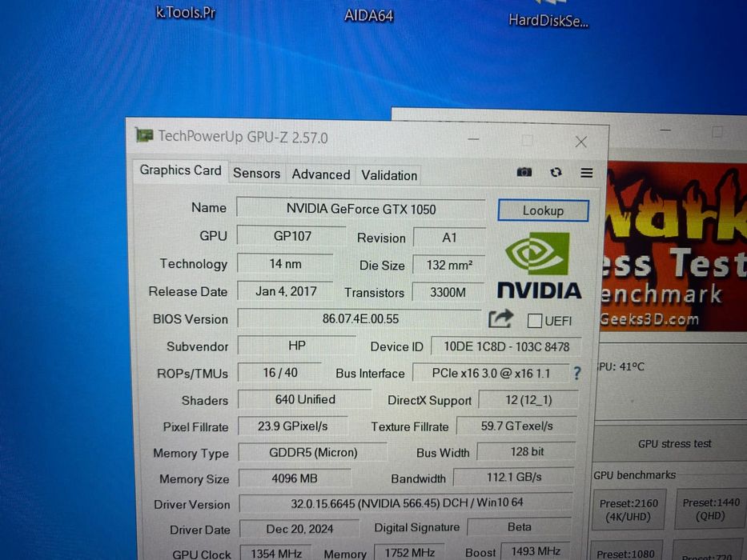747x560 pixels.
Task: Click the Subvendor value HP
Action: [296, 346]
